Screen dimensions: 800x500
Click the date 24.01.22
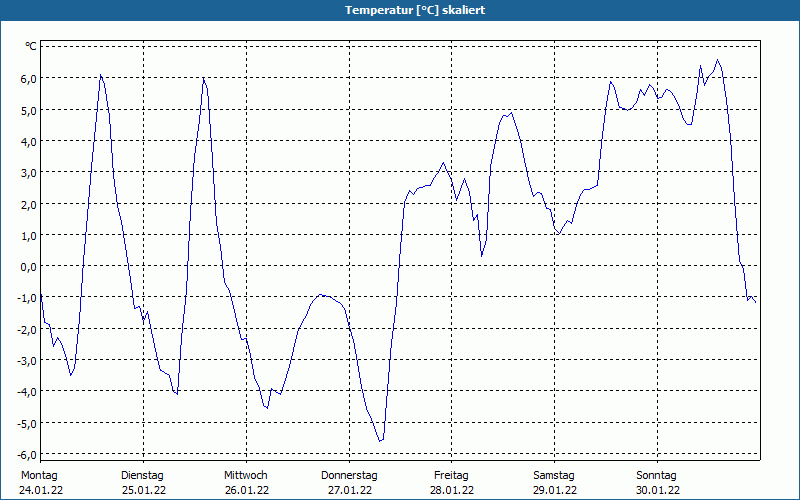tap(41, 490)
